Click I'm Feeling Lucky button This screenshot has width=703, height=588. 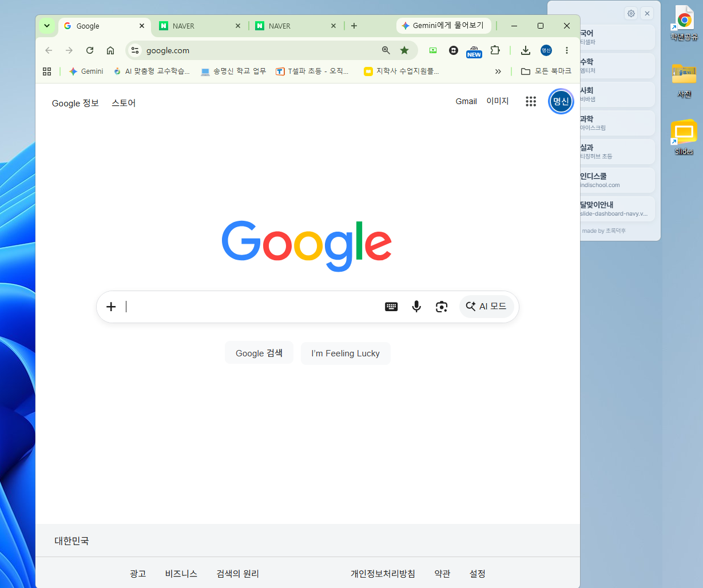345,353
